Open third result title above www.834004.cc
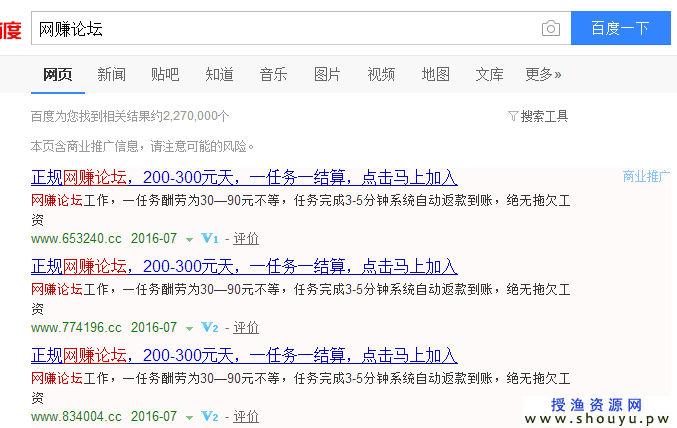The height and width of the screenshot is (428, 677). [x=244, y=355]
